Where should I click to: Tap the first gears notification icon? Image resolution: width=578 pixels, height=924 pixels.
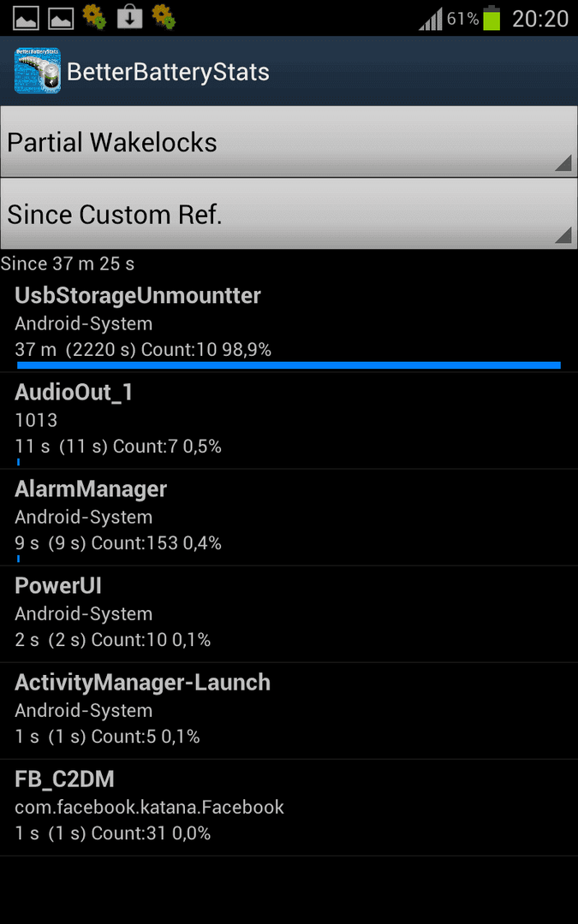pyautogui.click(x=94, y=17)
